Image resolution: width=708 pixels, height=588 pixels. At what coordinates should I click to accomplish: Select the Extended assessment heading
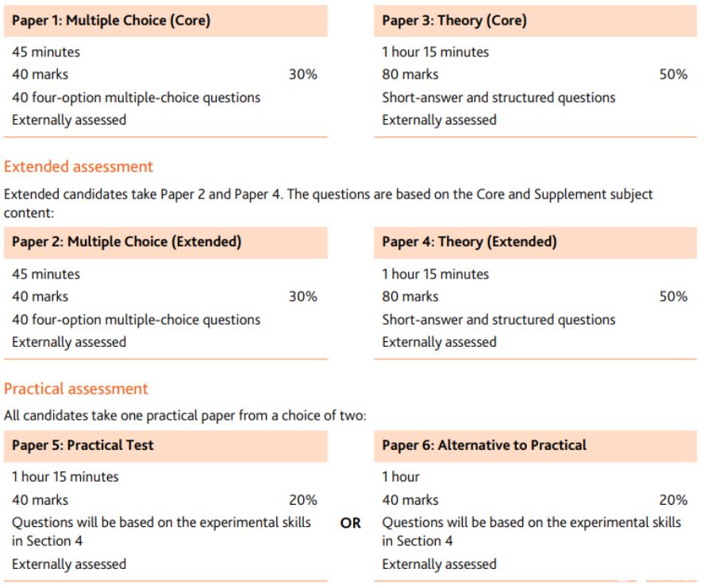[x=79, y=167]
